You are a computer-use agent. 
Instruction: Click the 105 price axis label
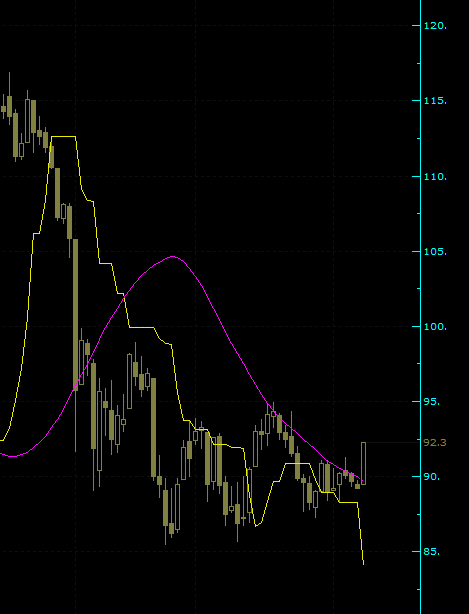[x=435, y=252]
